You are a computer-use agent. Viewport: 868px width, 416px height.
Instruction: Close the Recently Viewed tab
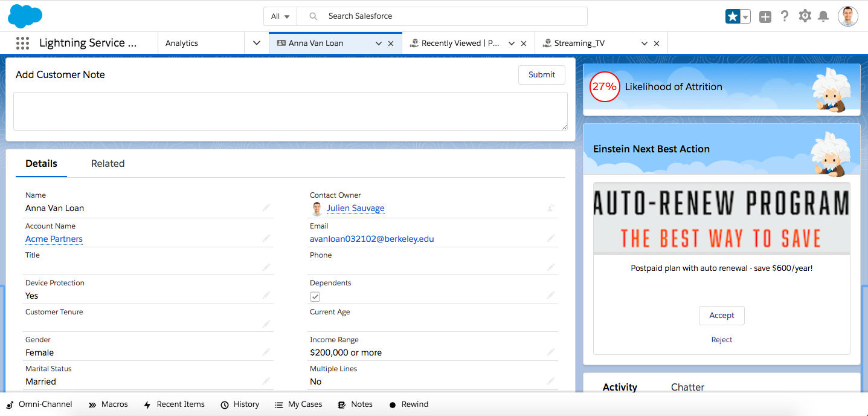click(x=524, y=44)
